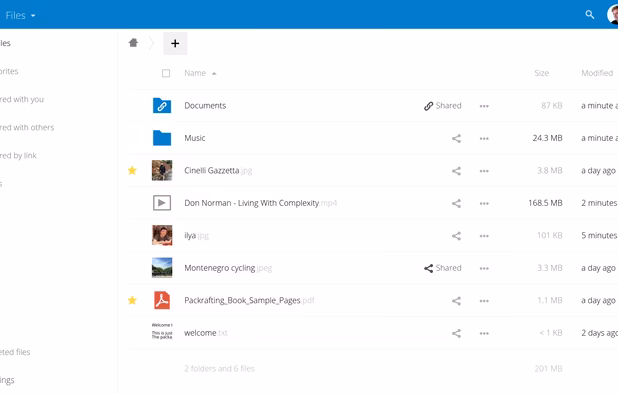Open Montenegro cycling picture thumbnail
This screenshot has width=618, height=394.
point(162,268)
